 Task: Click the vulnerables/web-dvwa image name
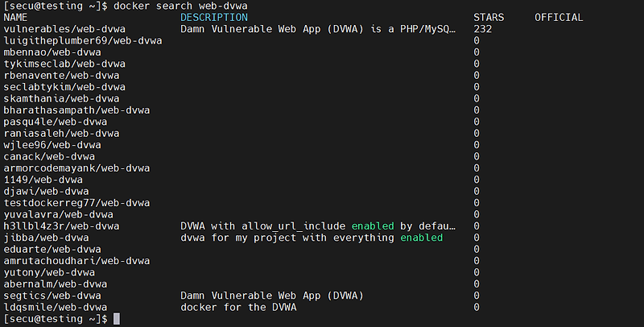pyautogui.click(x=64, y=29)
